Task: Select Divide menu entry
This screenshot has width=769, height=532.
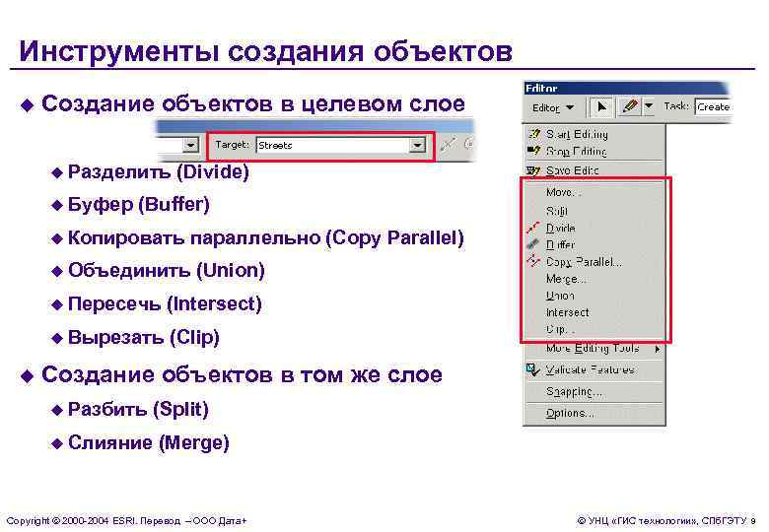Action: 561,228
